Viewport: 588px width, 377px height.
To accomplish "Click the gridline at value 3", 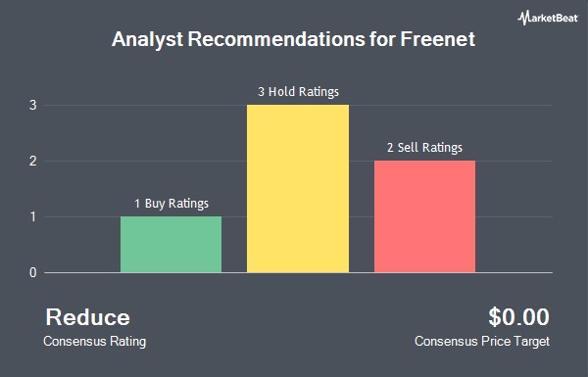I will (298, 106).
